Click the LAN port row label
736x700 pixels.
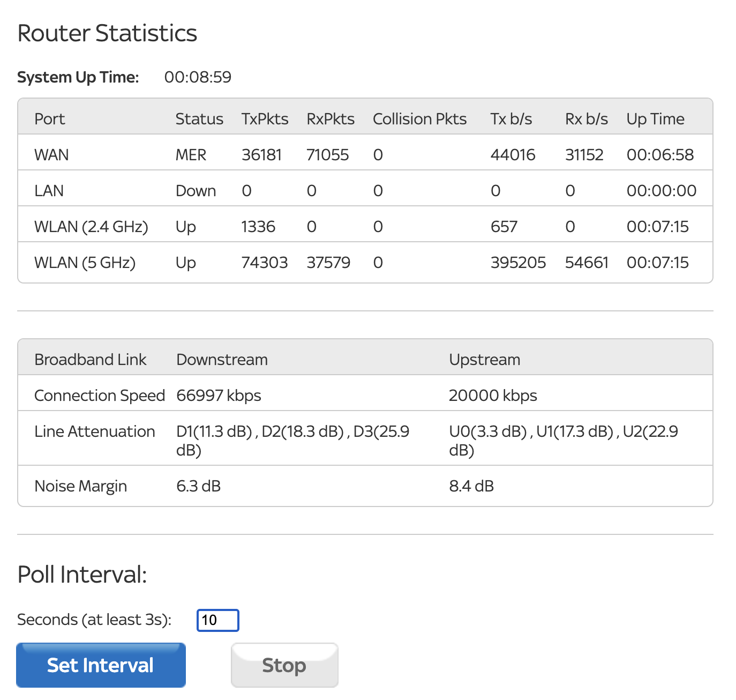[49, 191]
